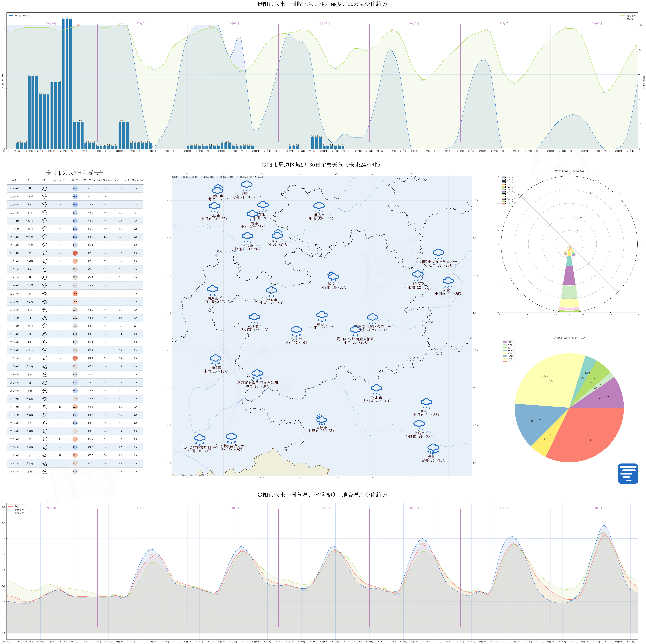The height and width of the screenshot is (644, 646).
Task: Click the rain icon above 红河哈尼族彝族自治州
Action: click(x=200, y=440)
